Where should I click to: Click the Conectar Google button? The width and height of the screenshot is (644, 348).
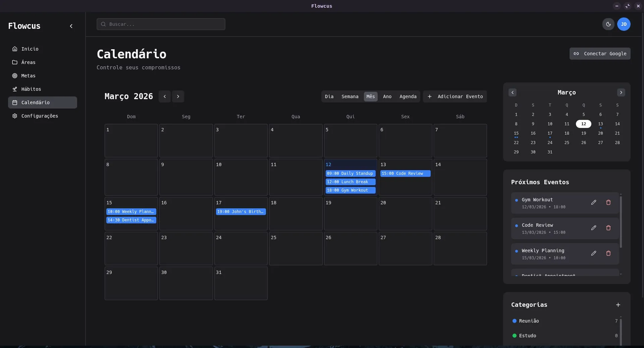coord(600,54)
